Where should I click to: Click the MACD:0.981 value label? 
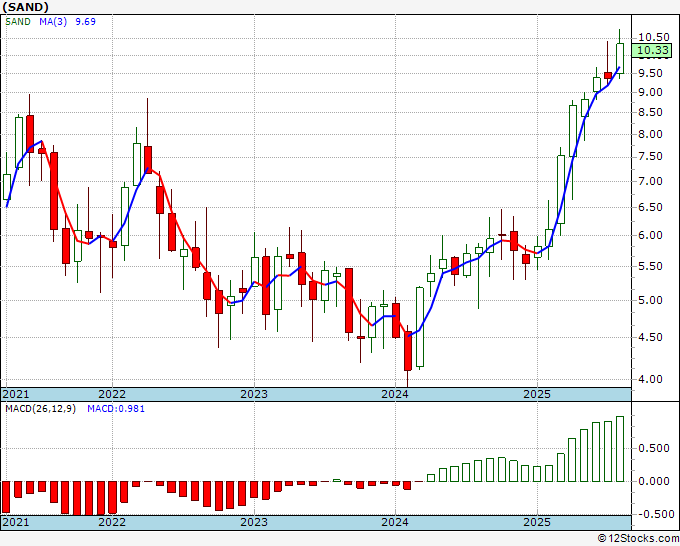tap(116, 409)
